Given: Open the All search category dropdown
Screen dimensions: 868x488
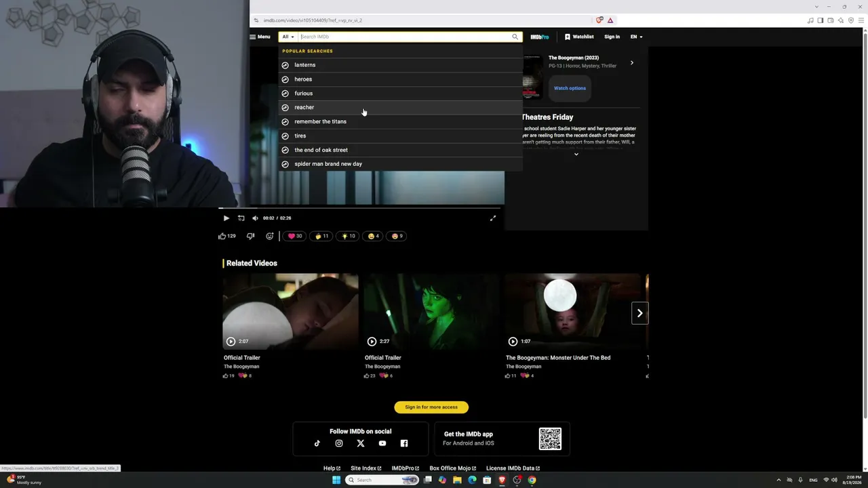Looking at the screenshot, I should [288, 37].
